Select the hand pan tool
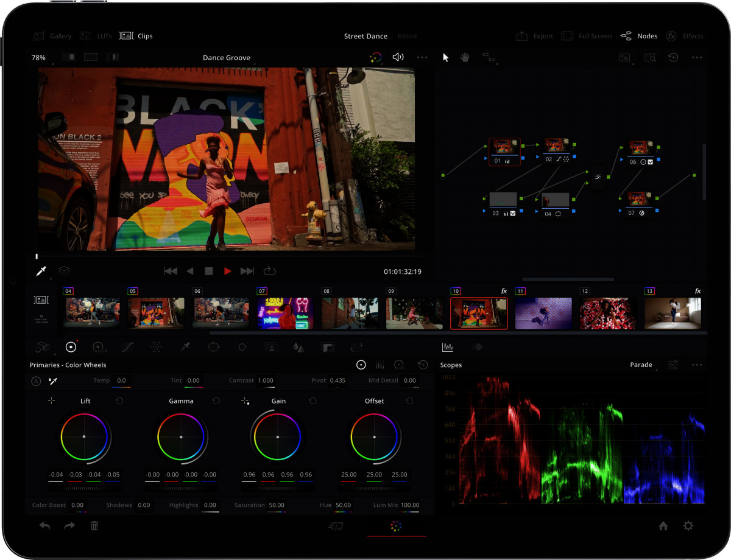Viewport: 731px width, 560px height. (x=465, y=57)
